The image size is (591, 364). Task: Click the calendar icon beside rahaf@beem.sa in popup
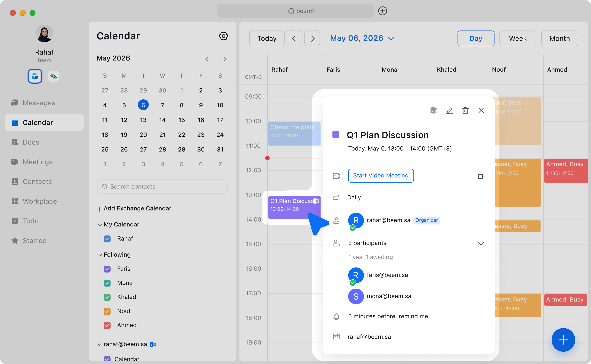pyautogui.click(x=337, y=337)
